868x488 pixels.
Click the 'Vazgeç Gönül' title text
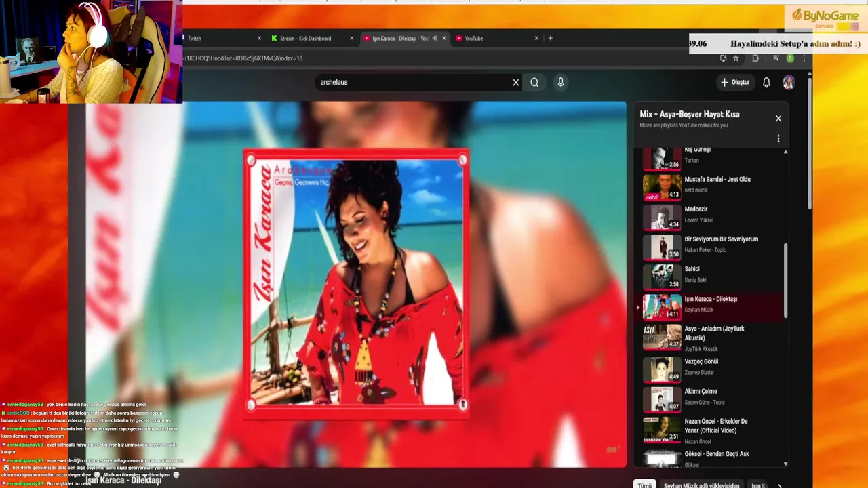[703, 361]
